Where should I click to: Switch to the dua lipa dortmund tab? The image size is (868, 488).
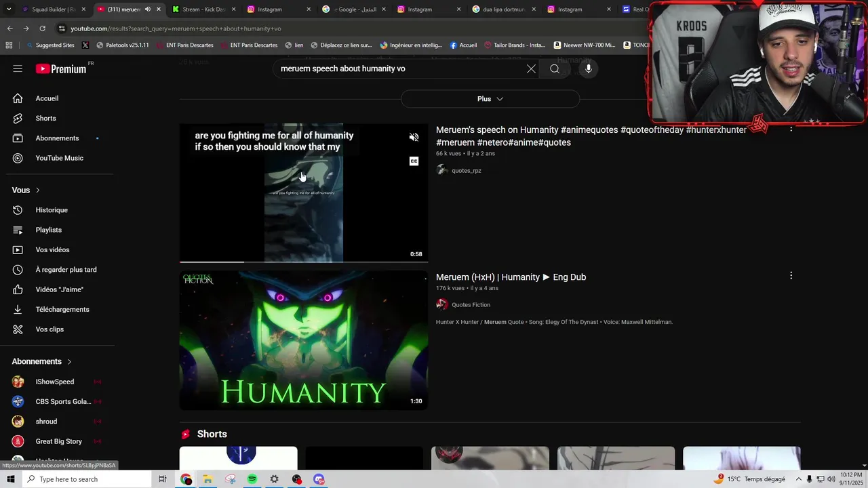[504, 9]
